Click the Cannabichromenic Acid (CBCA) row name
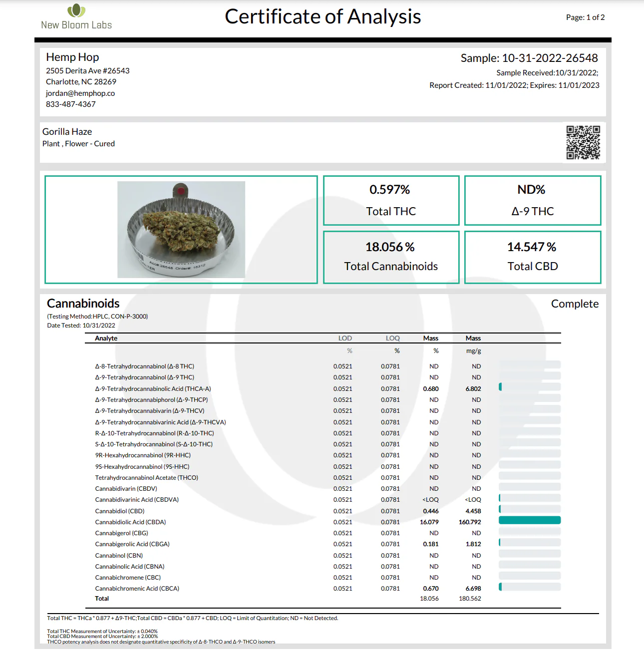 [x=137, y=589]
